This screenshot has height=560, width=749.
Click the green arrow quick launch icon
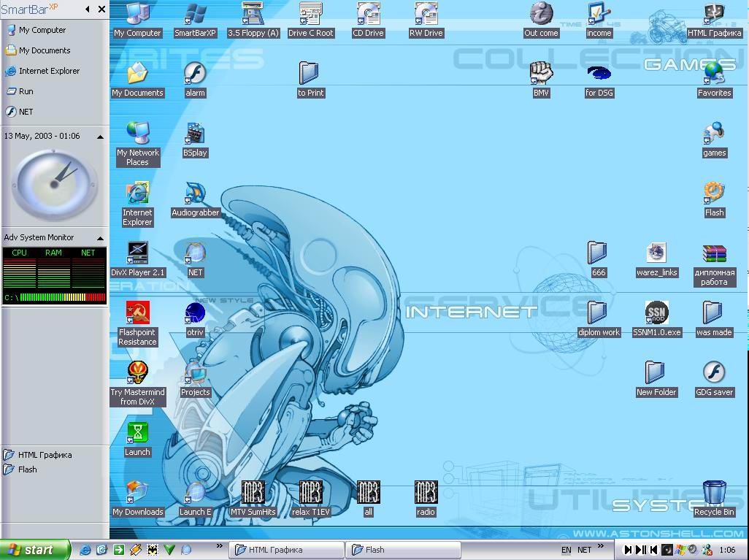118,550
